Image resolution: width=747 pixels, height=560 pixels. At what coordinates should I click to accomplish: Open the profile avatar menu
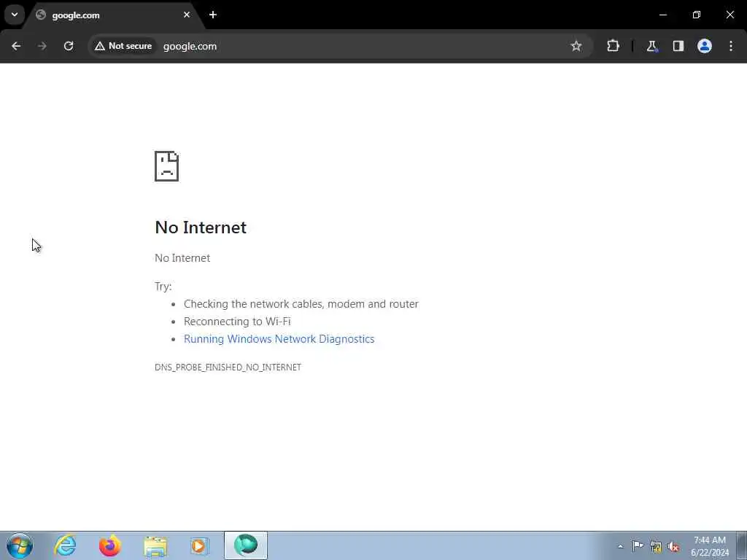705,46
